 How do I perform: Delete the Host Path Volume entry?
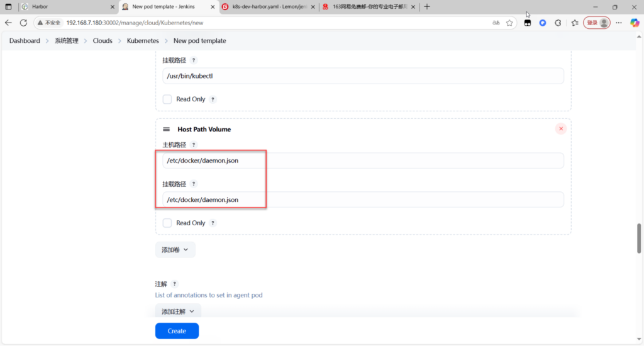(x=561, y=129)
